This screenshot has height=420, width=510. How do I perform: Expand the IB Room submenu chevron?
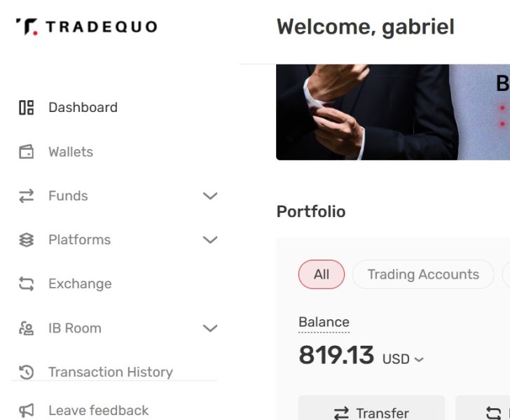[209, 328]
